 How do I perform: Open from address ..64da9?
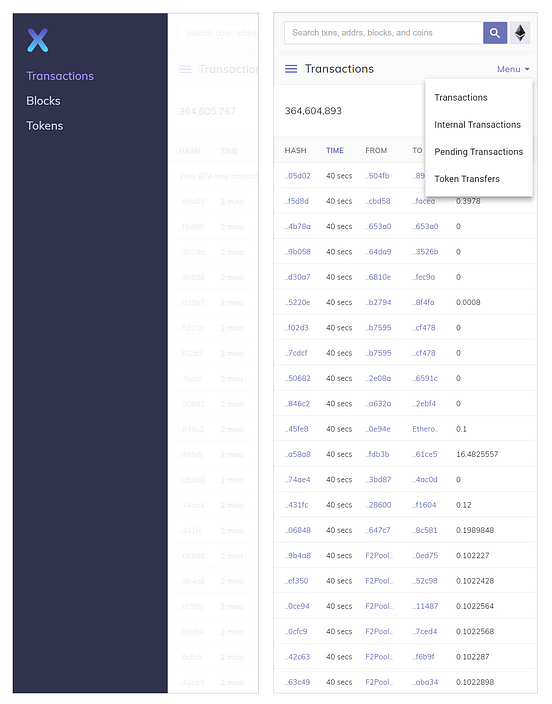point(378,251)
